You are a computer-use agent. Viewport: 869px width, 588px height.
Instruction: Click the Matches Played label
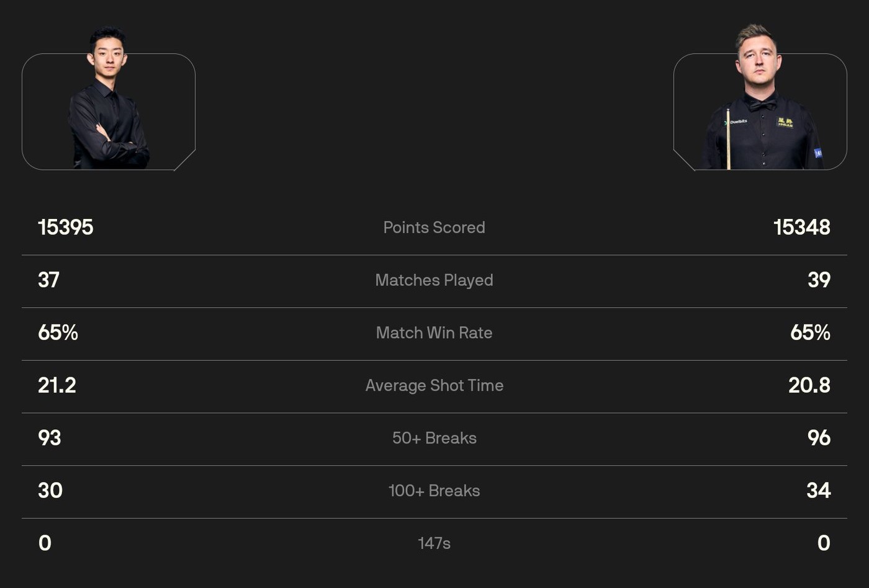434,280
